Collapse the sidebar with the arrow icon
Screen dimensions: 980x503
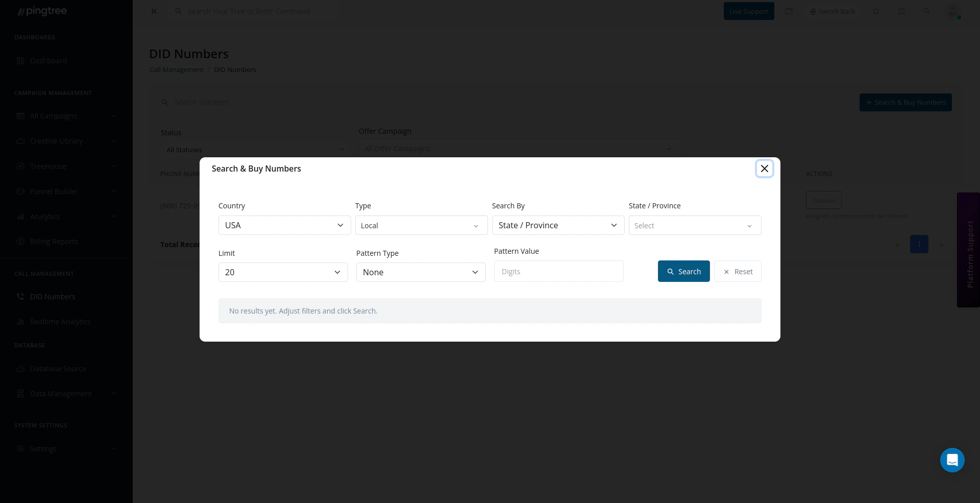pos(155,11)
